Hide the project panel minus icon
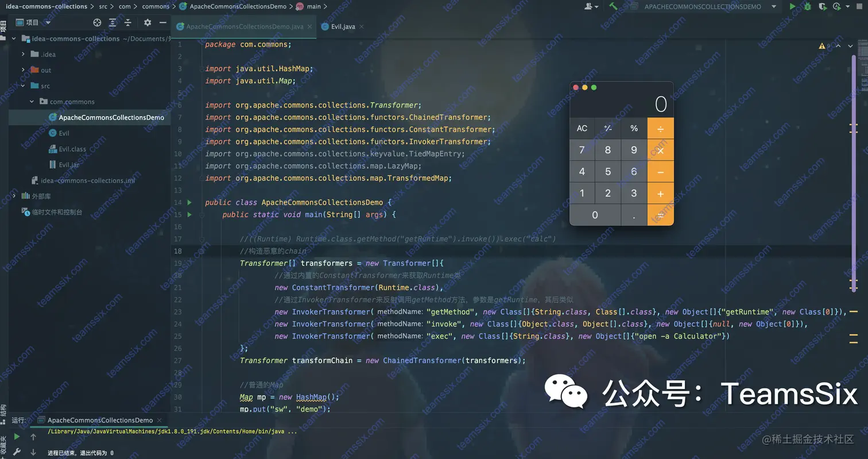 pos(162,22)
